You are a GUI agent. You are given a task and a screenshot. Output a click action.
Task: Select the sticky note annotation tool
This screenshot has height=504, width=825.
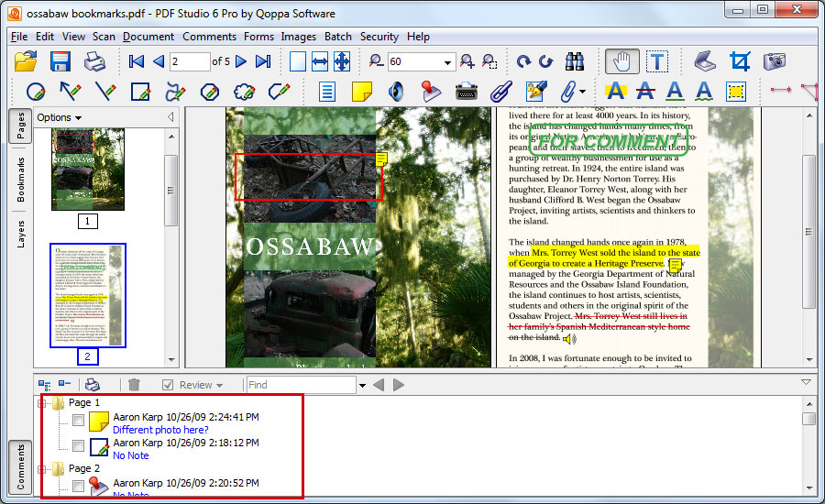click(x=362, y=92)
